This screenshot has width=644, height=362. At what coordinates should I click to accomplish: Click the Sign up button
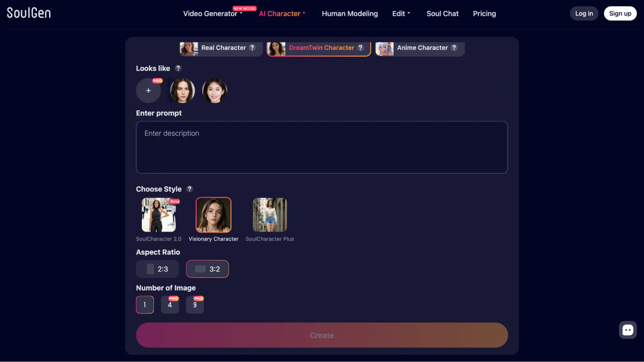point(620,14)
